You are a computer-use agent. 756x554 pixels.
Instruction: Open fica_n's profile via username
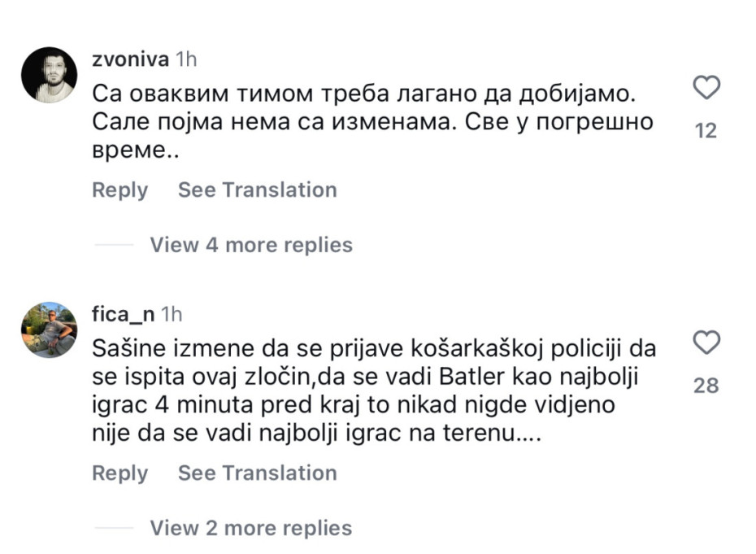[124, 314]
